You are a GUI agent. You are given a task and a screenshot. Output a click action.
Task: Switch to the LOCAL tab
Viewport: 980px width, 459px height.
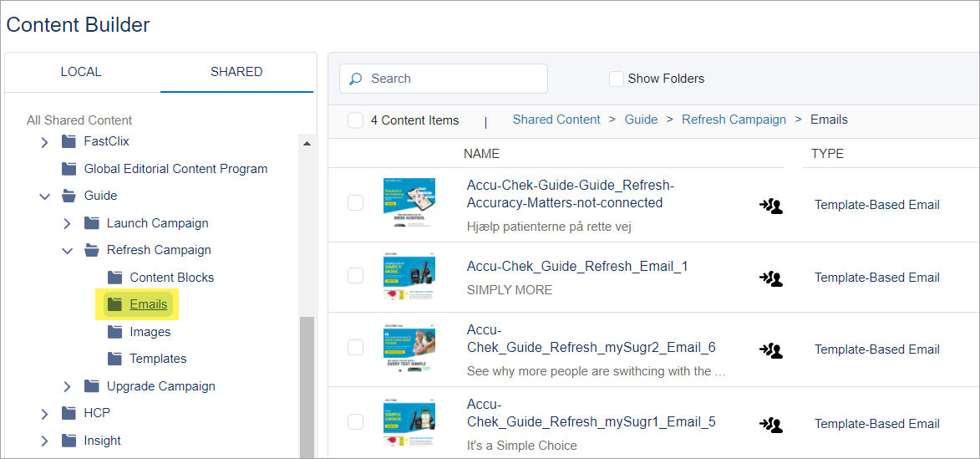(x=81, y=72)
